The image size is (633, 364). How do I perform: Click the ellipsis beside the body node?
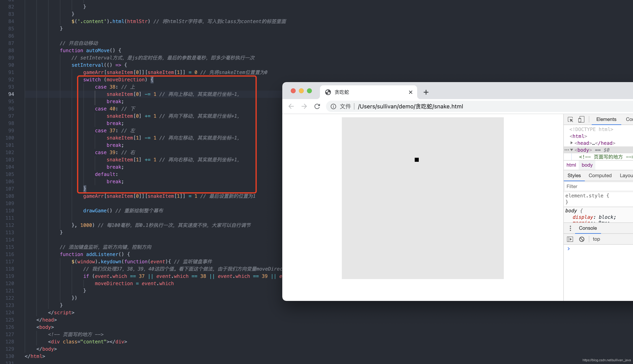coord(567,150)
